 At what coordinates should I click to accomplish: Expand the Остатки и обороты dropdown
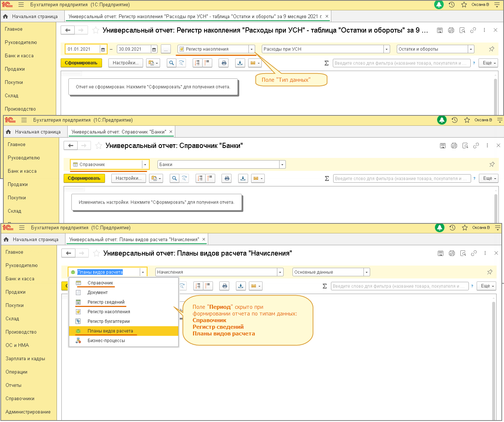coord(471,49)
